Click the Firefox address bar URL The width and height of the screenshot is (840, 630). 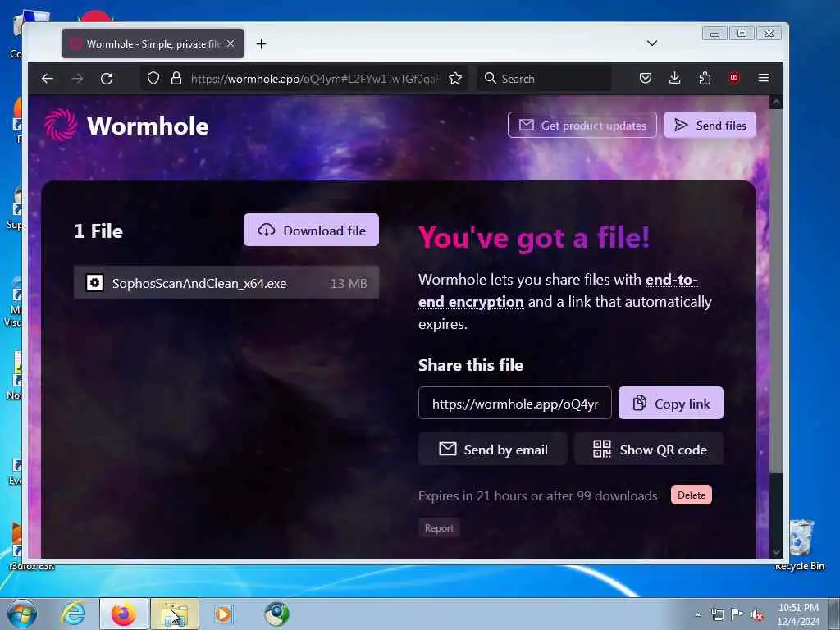[x=315, y=79]
